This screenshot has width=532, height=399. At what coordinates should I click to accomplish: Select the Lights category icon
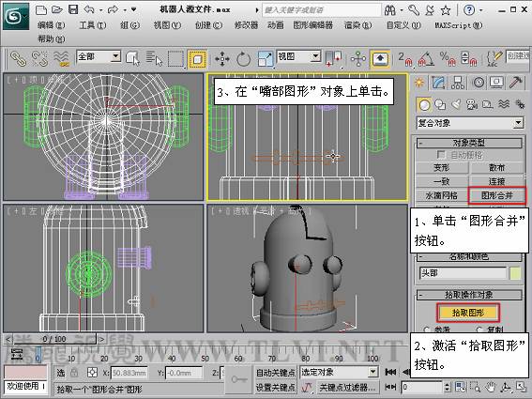(x=456, y=104)
